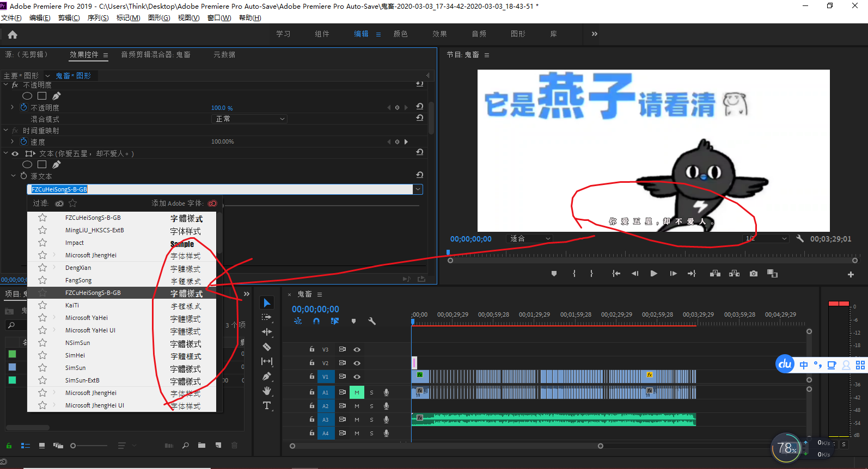
Task: Click the Lift button
Action: click(716, 274)
